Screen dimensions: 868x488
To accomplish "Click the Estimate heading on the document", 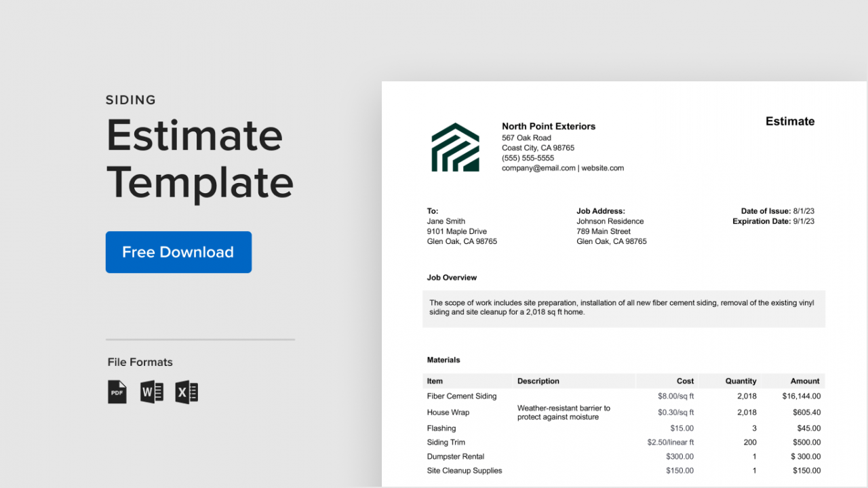I will [790, 121].
